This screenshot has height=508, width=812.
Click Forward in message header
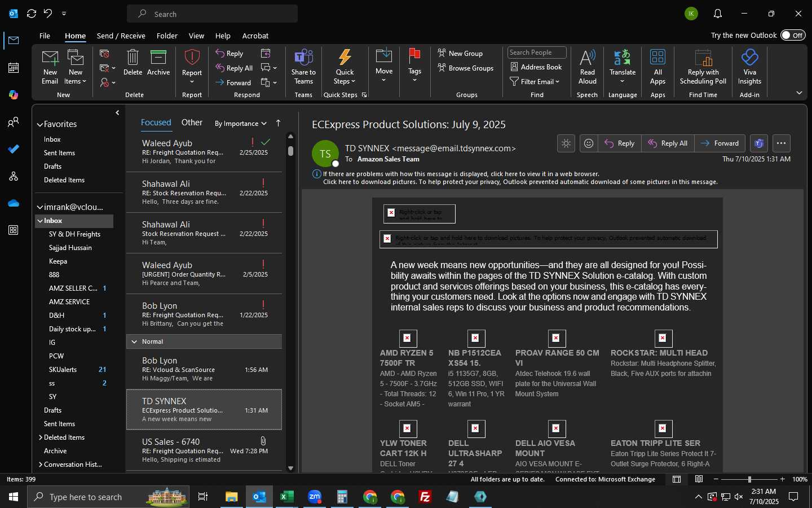tap(720, 143)
